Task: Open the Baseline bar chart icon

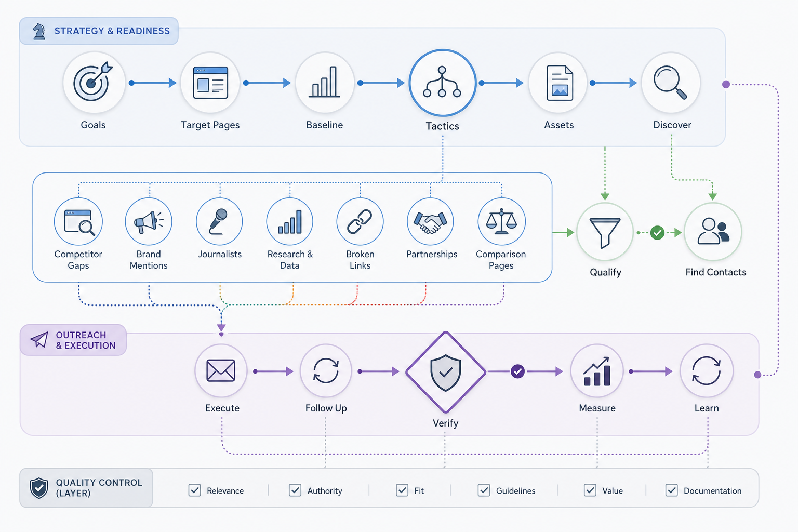Action: (325, 83)
